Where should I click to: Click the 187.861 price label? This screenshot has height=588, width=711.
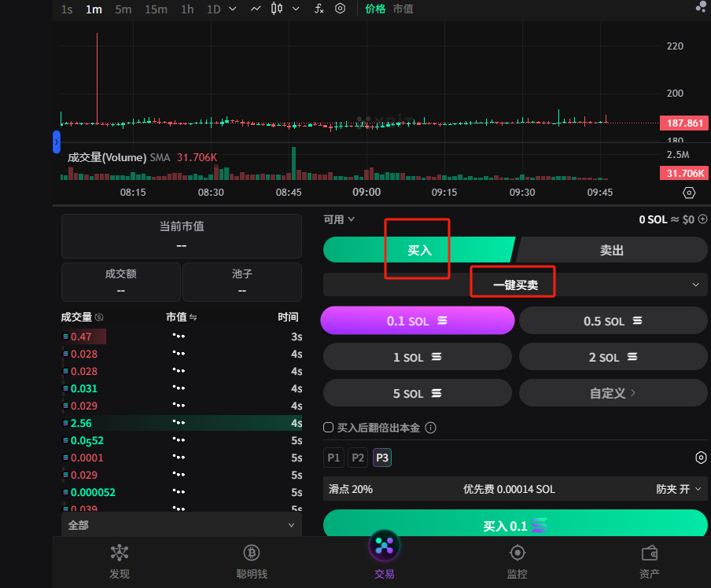[684, 123]
